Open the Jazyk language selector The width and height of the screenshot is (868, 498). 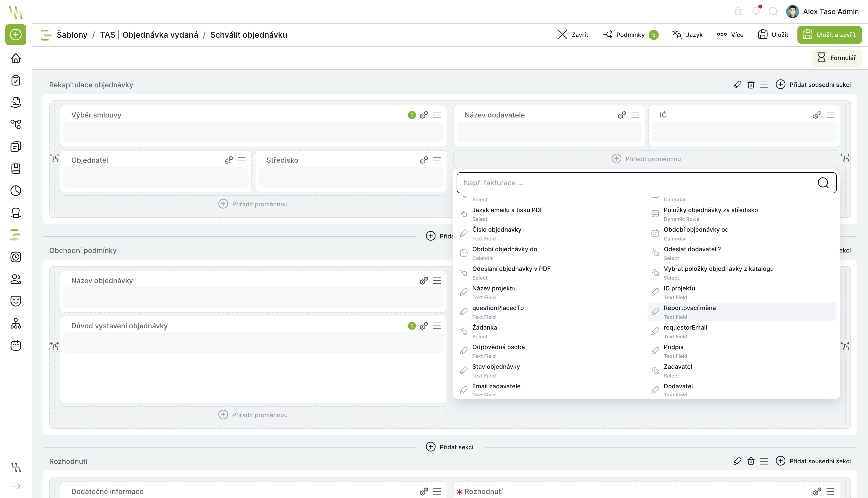(x=687, y=35)
